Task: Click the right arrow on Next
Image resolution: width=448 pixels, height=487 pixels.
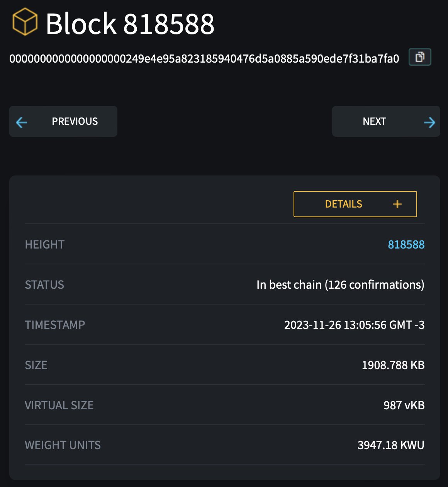Action: [429, 122]
